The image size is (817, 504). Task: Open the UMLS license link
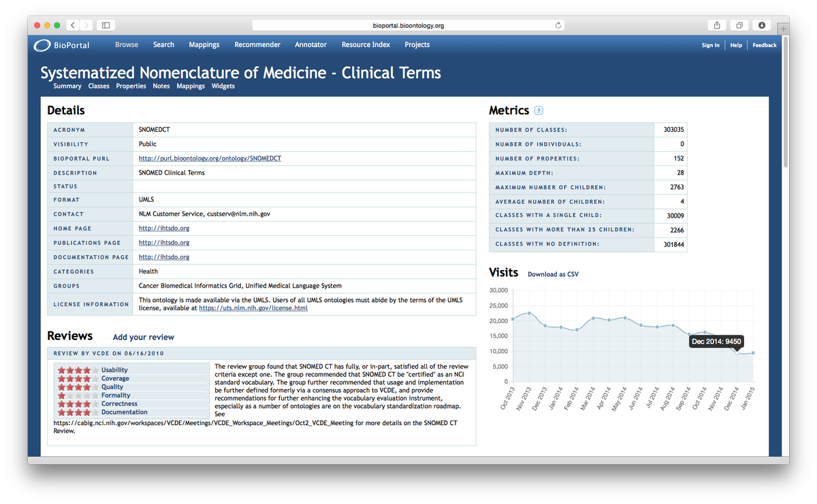click(x=253, y=308)
